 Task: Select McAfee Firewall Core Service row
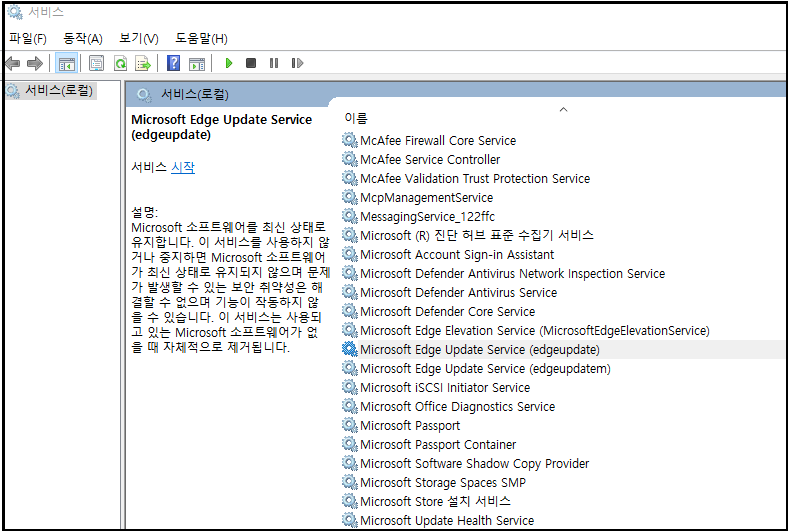pyautogui.click(x=438, y=141)
